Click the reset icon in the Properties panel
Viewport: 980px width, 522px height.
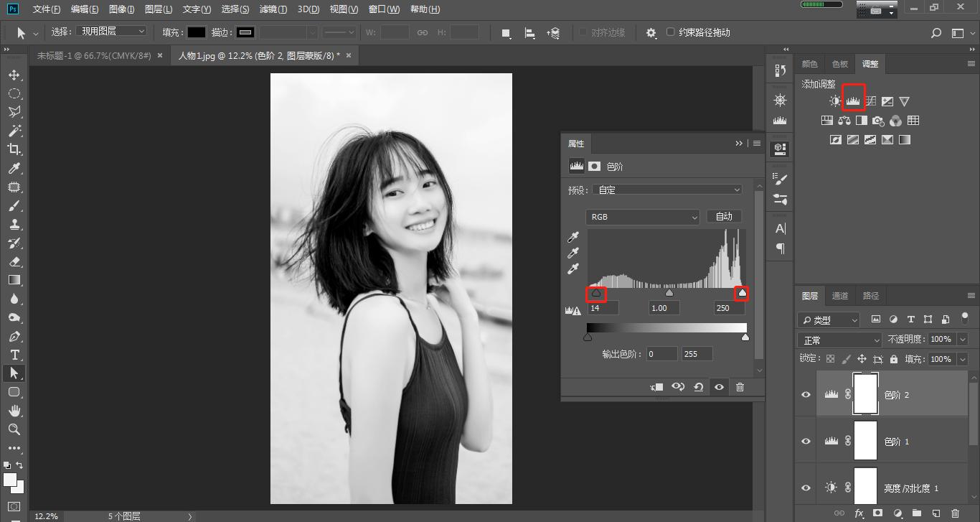(x=699, y=386)
